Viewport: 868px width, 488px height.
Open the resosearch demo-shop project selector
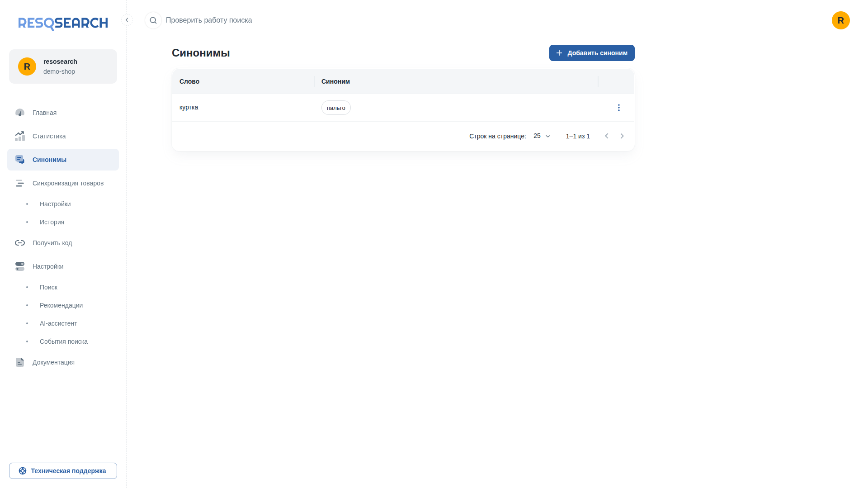[x=63, y=66]
